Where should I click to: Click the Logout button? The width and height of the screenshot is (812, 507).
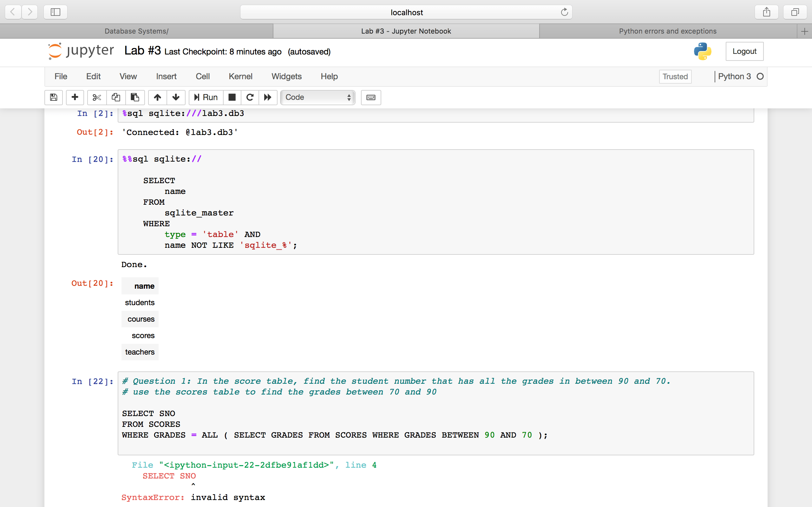coord(744,51)
